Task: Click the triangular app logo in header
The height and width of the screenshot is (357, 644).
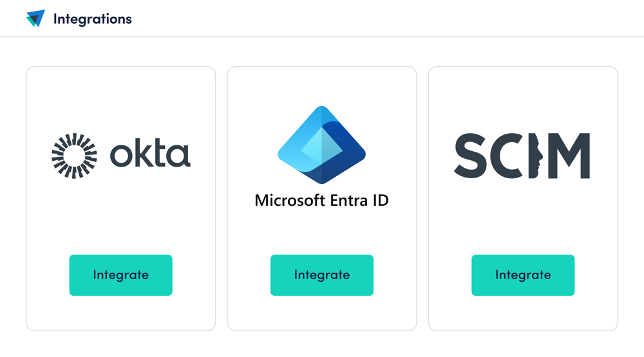Action: click(x=35, y=19)
